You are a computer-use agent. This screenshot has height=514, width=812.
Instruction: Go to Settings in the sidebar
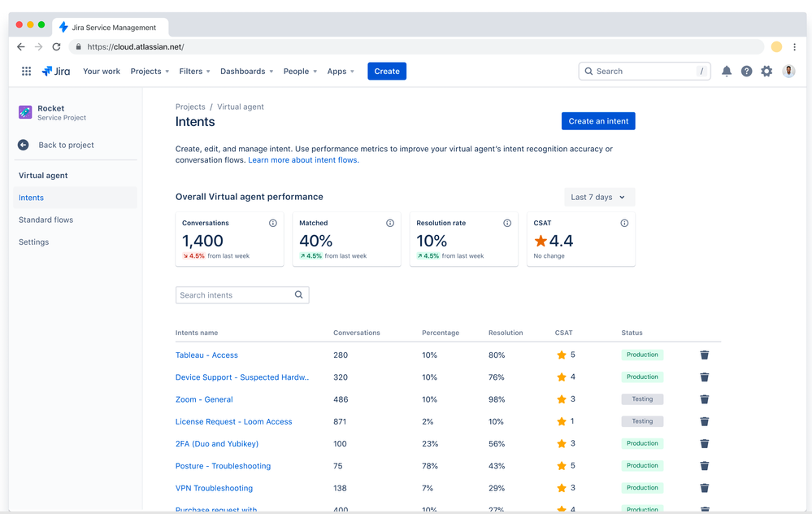(33, 242)
